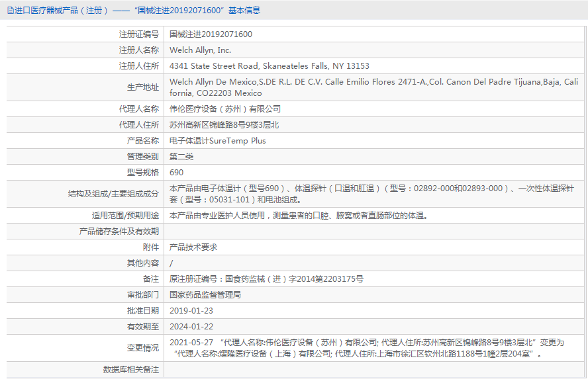Click the 管理类别 label
Screen dimensions: 588x383
coord(143,157)
